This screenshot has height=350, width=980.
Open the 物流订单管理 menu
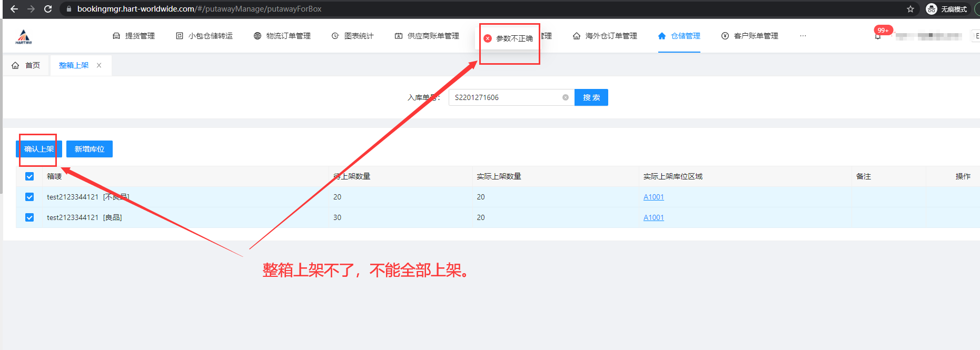282,36
